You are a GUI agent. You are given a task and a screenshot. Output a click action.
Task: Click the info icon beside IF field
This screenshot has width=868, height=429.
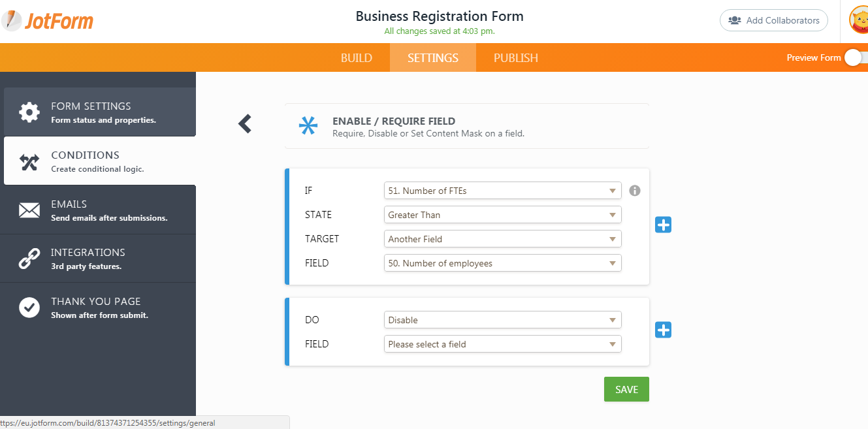[x=634, y=191]
